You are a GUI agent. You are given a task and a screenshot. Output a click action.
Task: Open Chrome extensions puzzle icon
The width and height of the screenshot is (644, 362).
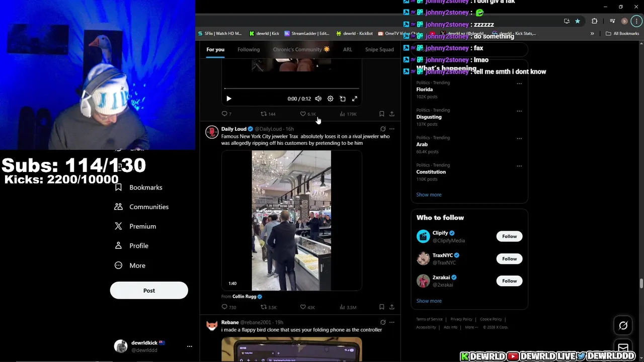click(x=594, y=21)
